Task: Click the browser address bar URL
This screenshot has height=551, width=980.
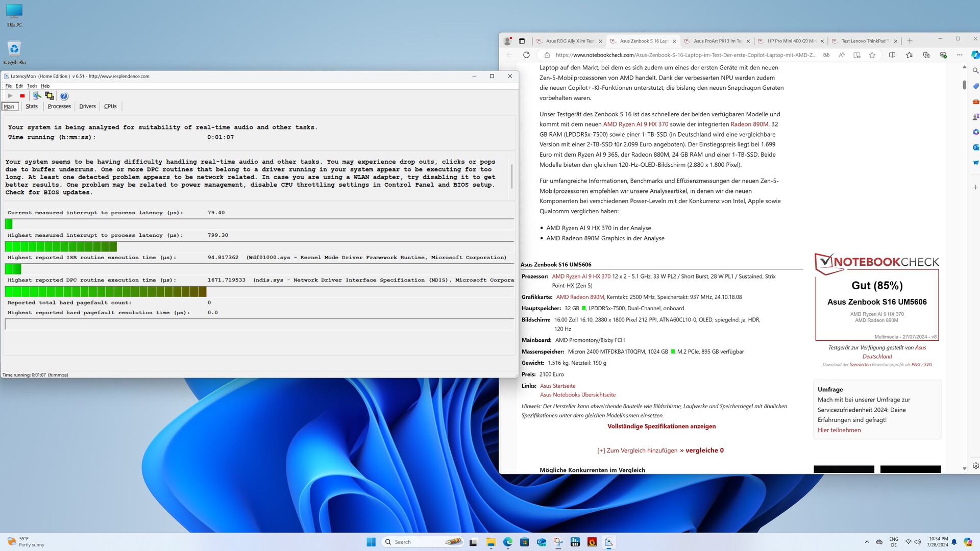Action: (685, 55)
